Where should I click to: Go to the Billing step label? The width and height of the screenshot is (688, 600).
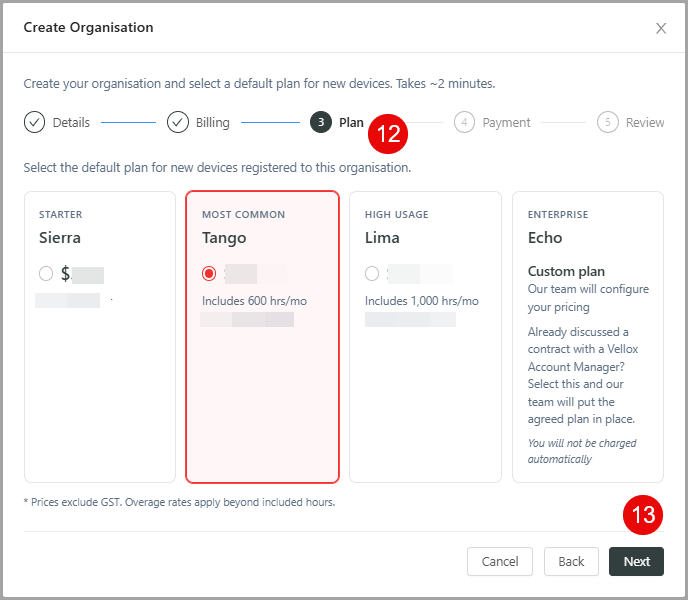pos(212,122)
